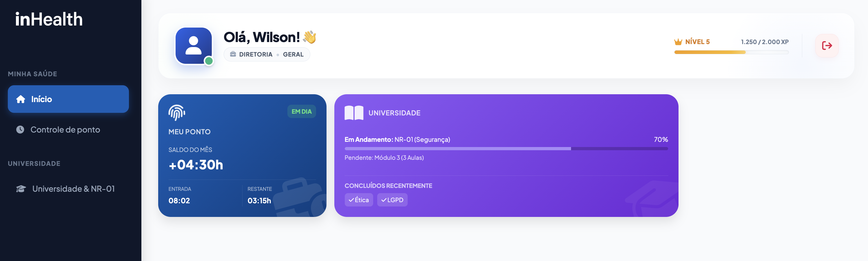868x261 pixels.
Task: Click the DIRETORIA • GERAL badge
Action: [267, 54]
